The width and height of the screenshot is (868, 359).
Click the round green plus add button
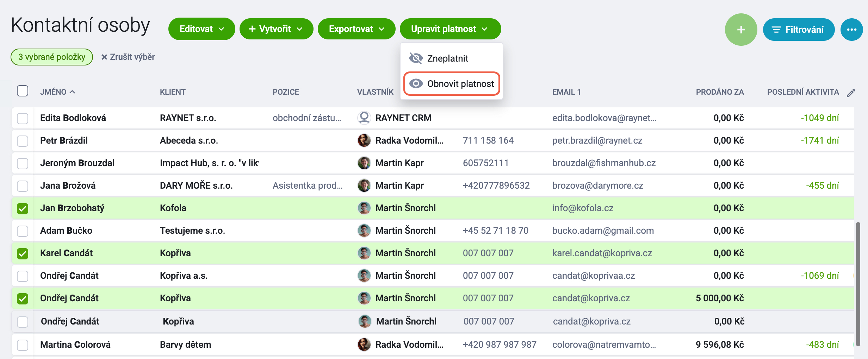[x=741, y=30]
